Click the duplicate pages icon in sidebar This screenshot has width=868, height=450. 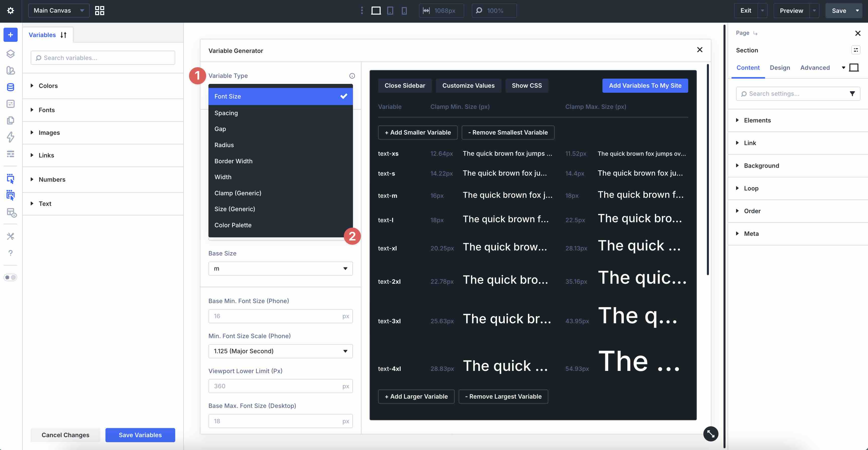(x=10, y=120)
